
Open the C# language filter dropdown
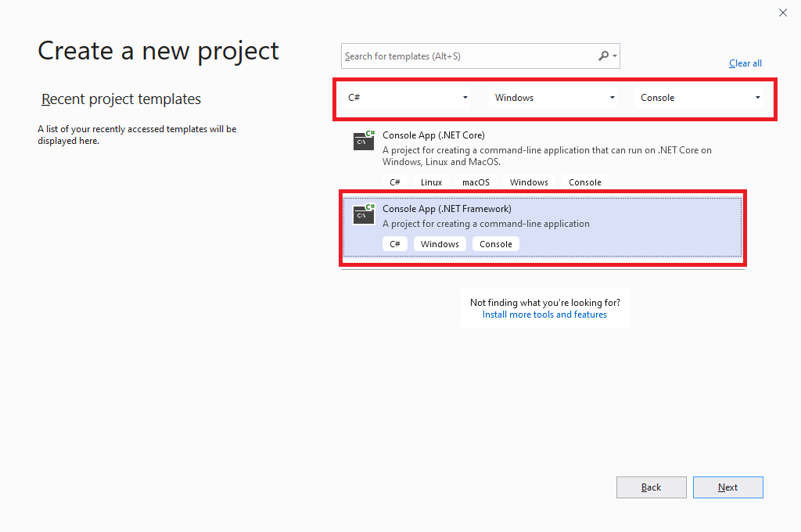click(x=408, y=98)
